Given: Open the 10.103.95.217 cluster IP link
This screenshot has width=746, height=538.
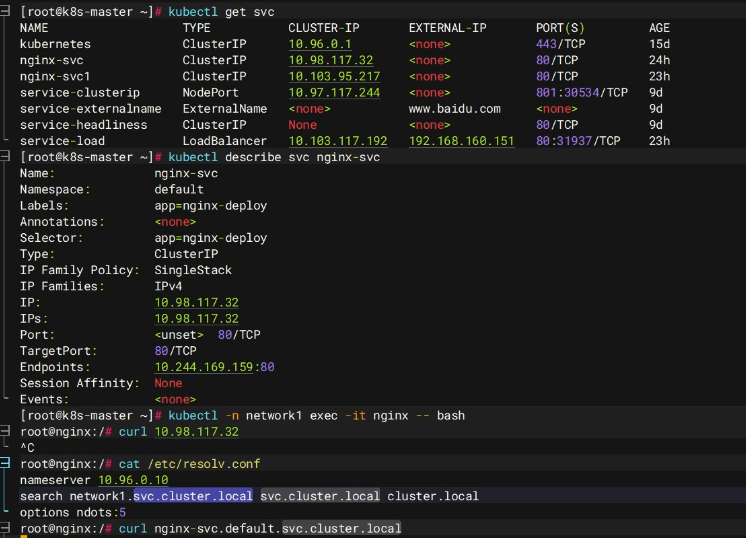Looking at the screenshot, I should pos(334,77).
